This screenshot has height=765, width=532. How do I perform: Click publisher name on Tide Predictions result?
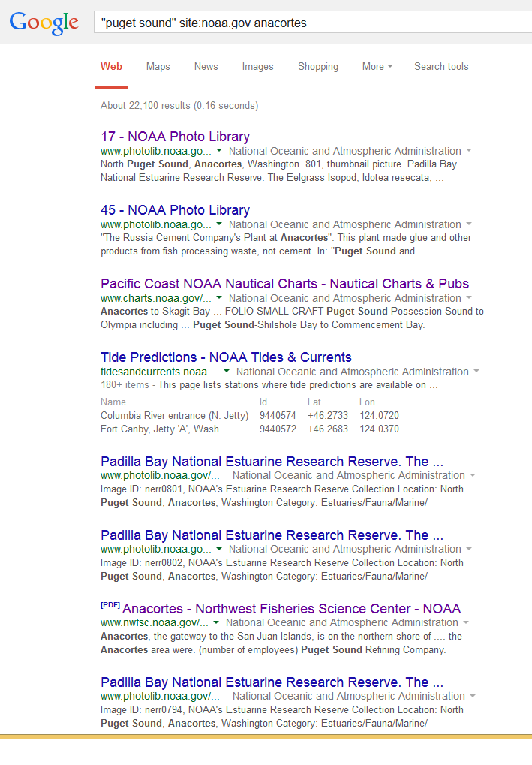click(353, 372)
